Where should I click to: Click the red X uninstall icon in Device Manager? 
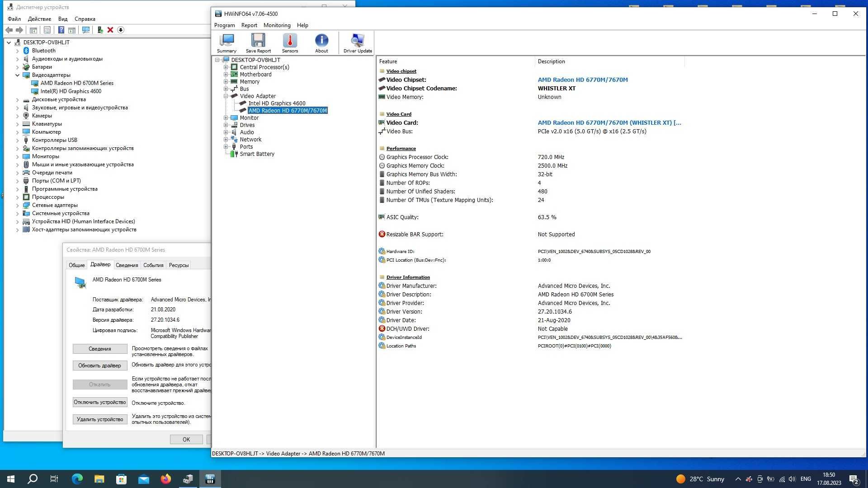(x=110, y=30)
